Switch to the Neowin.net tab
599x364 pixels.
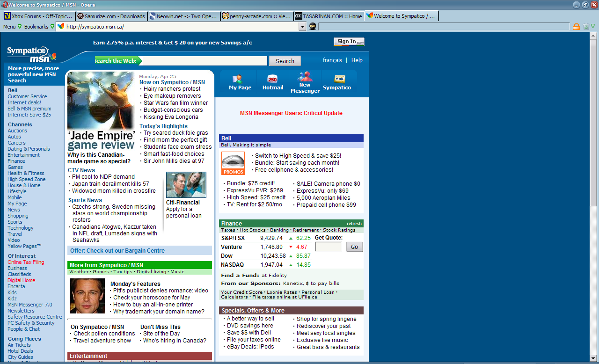pos(184,16)
